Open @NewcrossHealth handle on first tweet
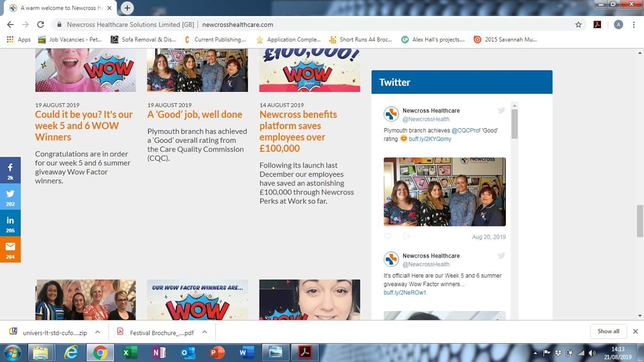This screenshot has width=644, height=362. tap(426, 119)
